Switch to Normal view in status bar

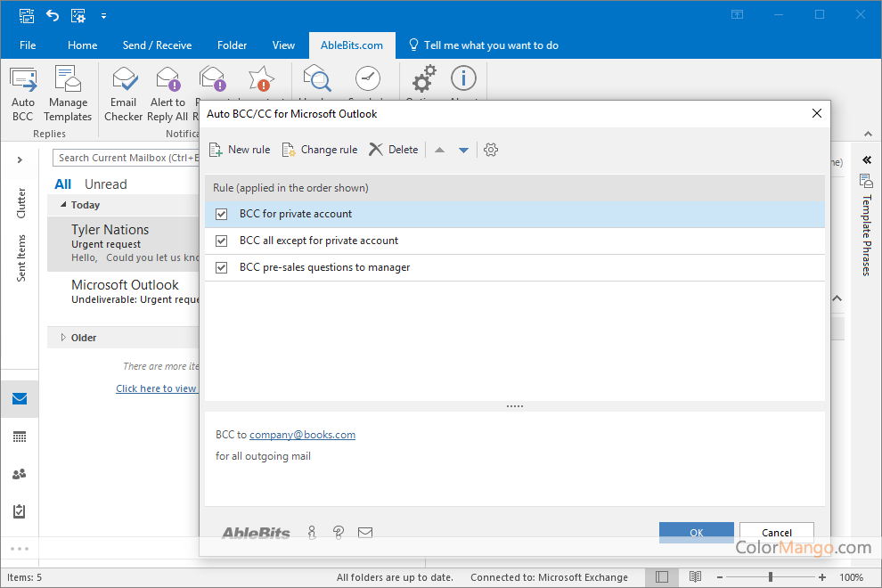(x=662, y=577)
